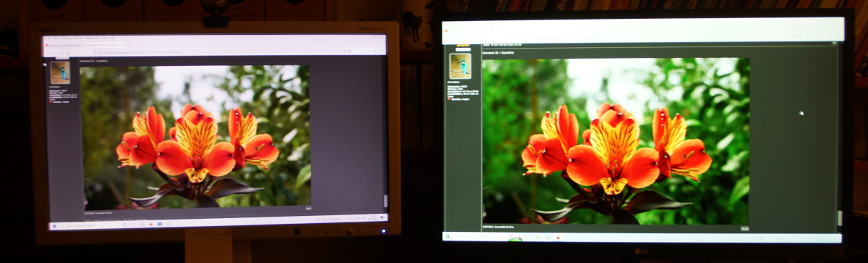Click the page scrollbar on left monitor
This screenshot has height=263, width=868.
[386, 130]
